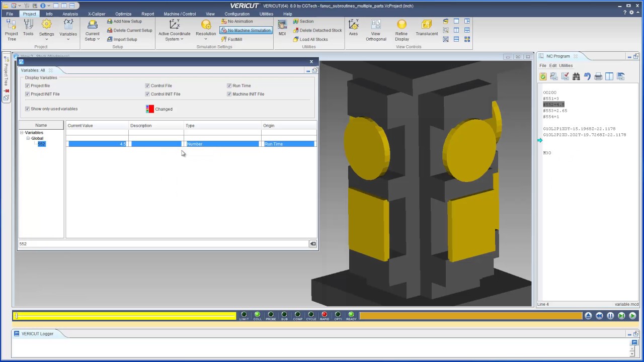Screen dimensions: 644x362
Task: Select variable 552 in the tree
Action: pos(42,144)
